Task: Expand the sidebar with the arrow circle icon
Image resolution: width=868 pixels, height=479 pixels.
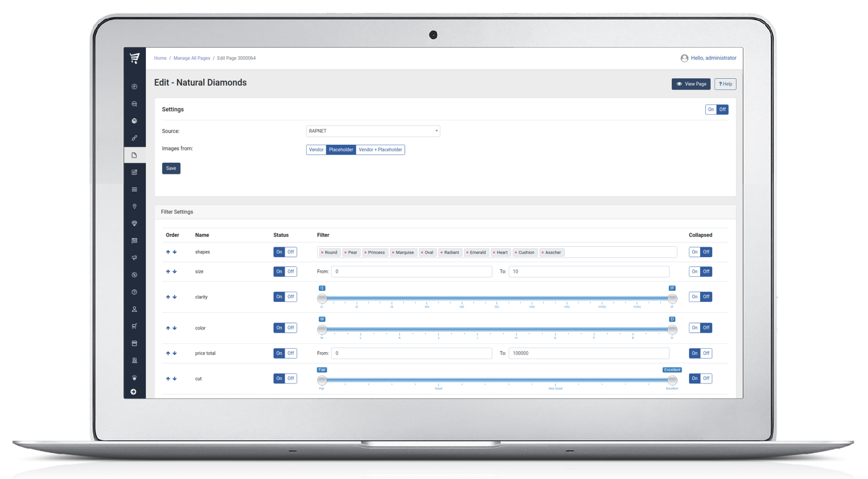Action: tap(134, 392)
